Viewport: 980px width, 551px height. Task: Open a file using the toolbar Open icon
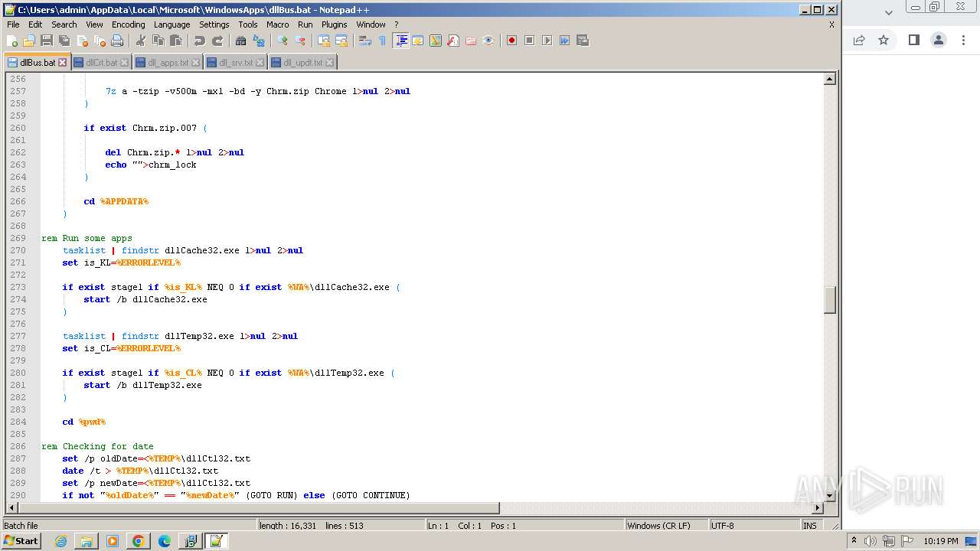(29, 41)
